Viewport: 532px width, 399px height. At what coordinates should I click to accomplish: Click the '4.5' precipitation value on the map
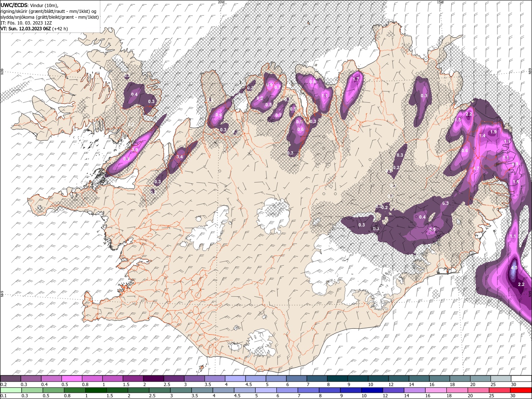[x=514, y=268]
